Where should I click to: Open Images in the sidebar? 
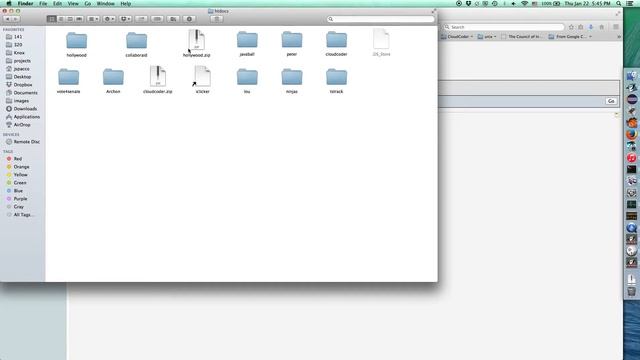click(22, 101)
